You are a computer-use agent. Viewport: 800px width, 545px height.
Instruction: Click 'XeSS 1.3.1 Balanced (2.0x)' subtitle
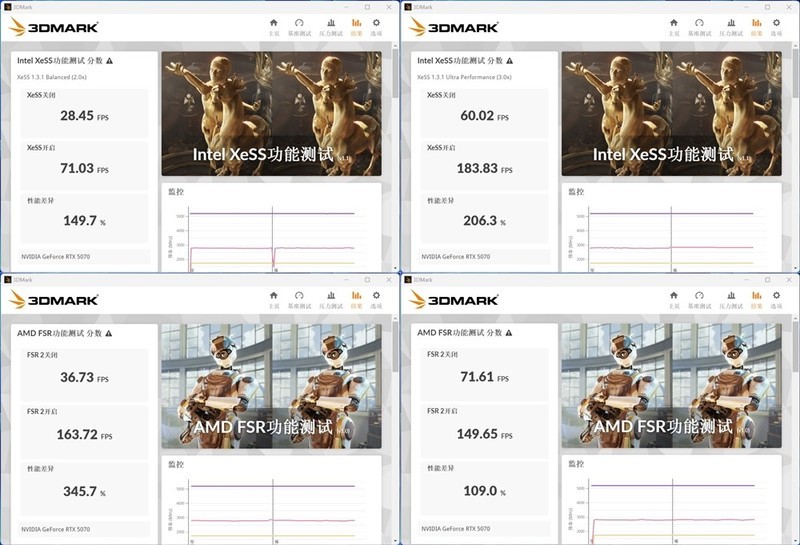coord(52,77)
